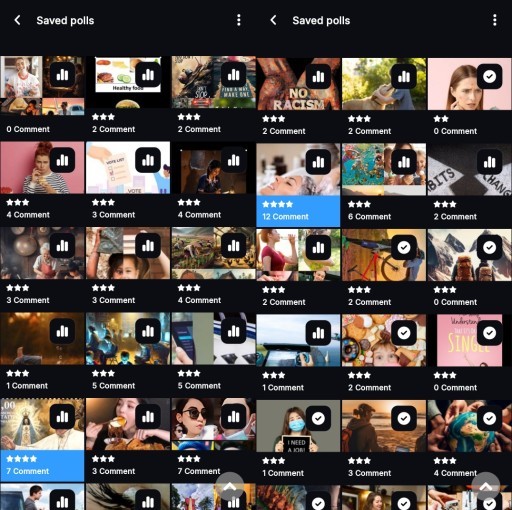Open chart icon on woman in dark room poll
The width and height of the screenshot is (512, 510).
(x=233, y=160)
